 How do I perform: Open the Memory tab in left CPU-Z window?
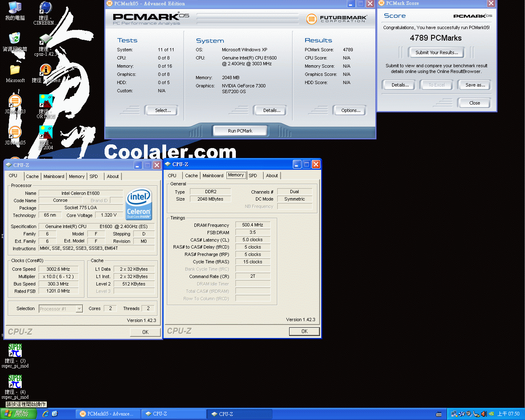[77, 176]
